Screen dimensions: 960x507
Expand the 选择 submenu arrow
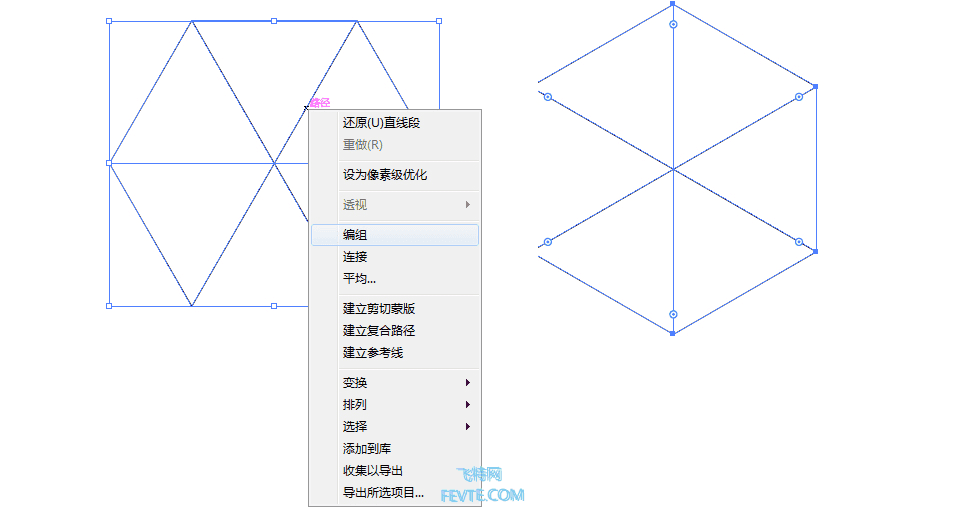468,427
